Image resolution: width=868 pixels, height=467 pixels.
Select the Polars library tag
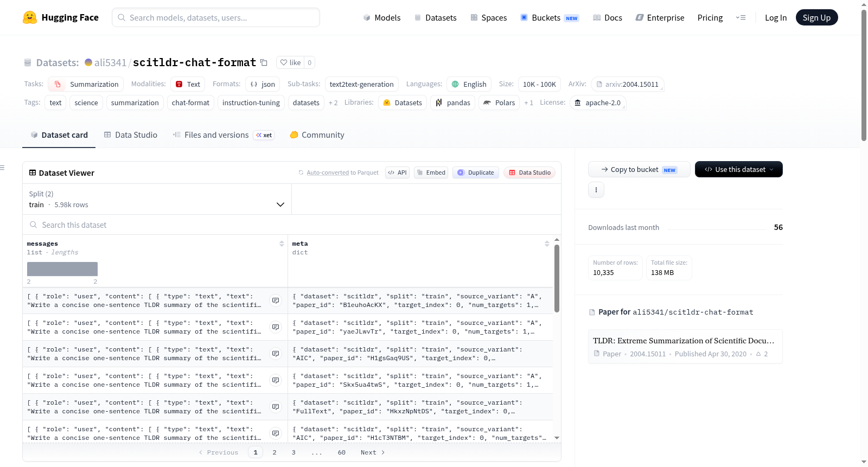click(499, 103)
